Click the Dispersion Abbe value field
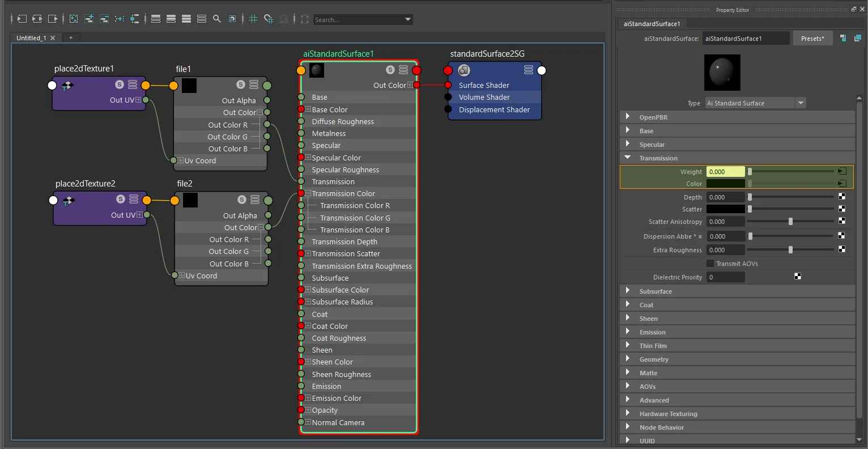868x449 pixels. pos(725,236)
